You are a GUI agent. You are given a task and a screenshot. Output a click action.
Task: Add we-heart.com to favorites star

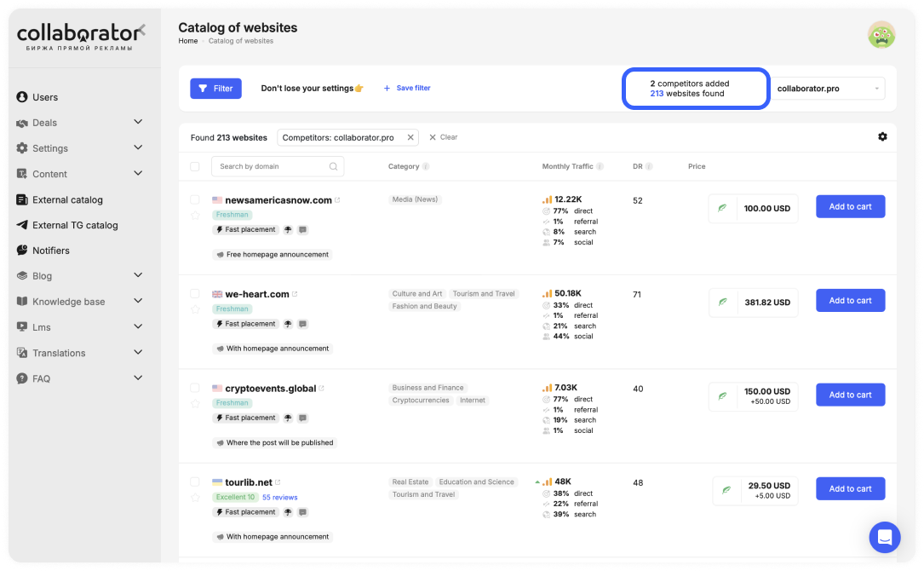(x=195, y=309)
